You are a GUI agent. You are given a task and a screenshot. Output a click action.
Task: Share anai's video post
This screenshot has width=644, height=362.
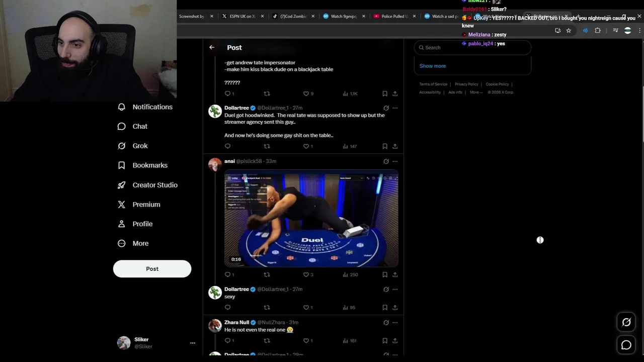pyautogui.click(x=395, y=275)
